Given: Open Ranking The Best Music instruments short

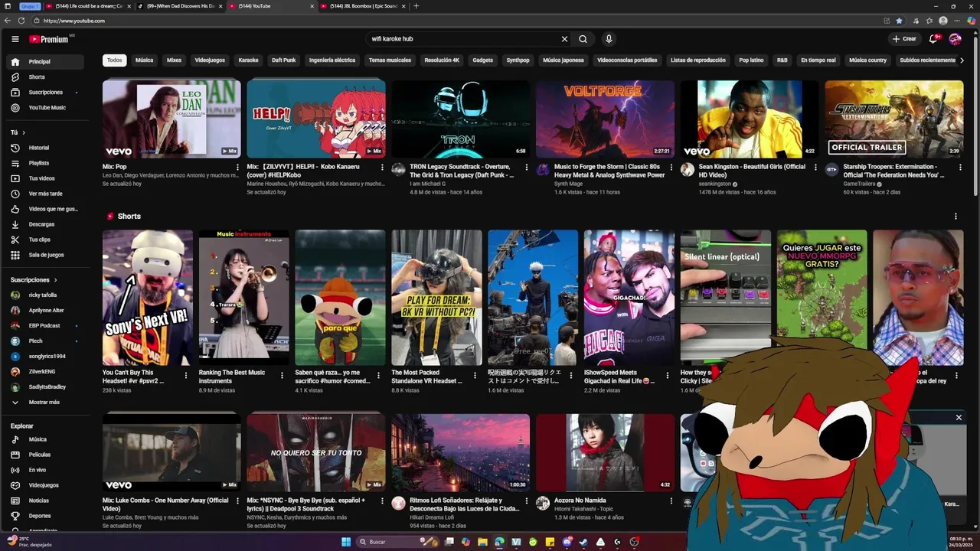Looking at the screenshot, I should click(243, 298).
